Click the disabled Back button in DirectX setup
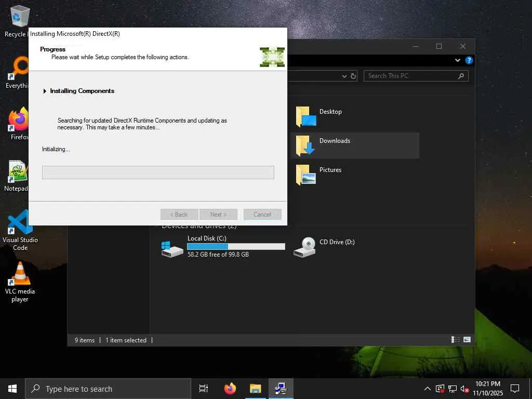 (x=179, y=215)
